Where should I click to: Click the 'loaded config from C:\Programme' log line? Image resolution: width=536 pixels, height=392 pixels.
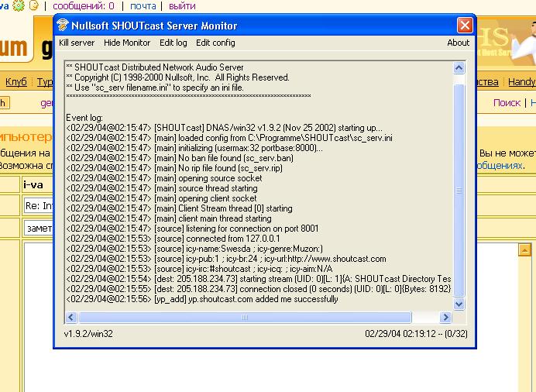(229, 138)
